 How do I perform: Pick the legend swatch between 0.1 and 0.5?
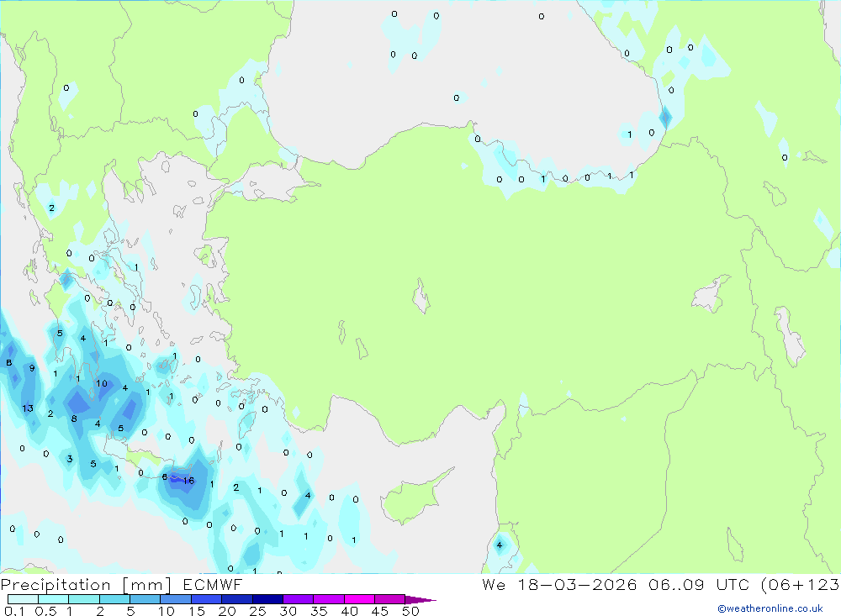23,599
